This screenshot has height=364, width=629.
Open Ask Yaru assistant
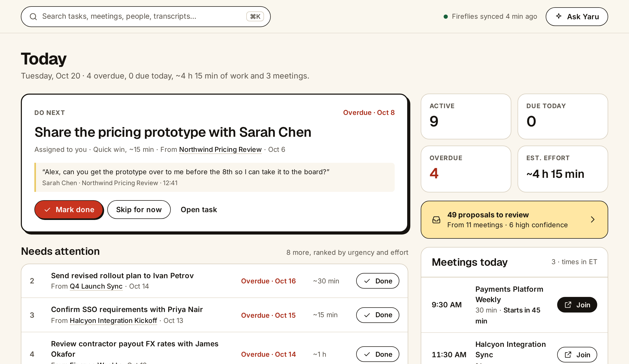pos(577,17)
